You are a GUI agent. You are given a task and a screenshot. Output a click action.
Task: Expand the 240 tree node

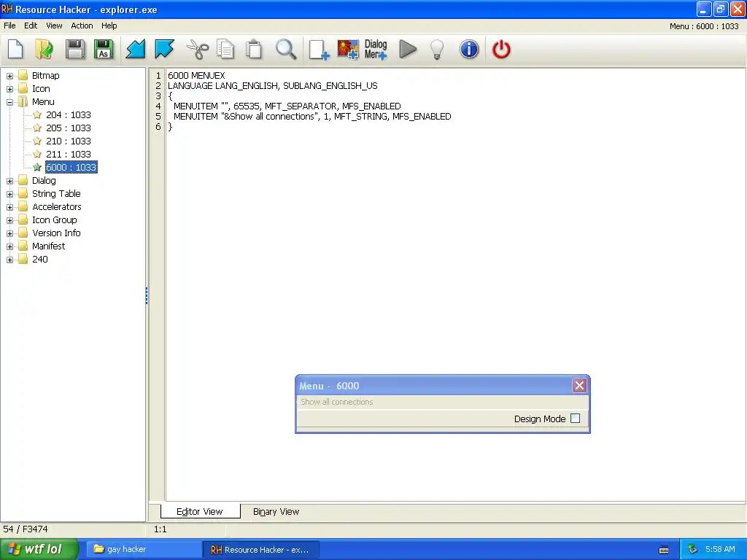click(9, 260)
